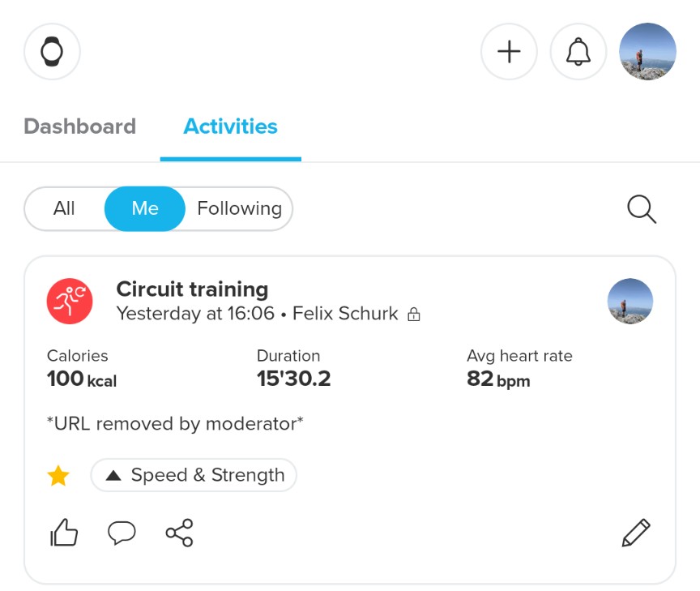Viewport: 700px width, 591px height.
Task: Select the Me feed filter
Action: pyautogui.click(x=145, y=208)
